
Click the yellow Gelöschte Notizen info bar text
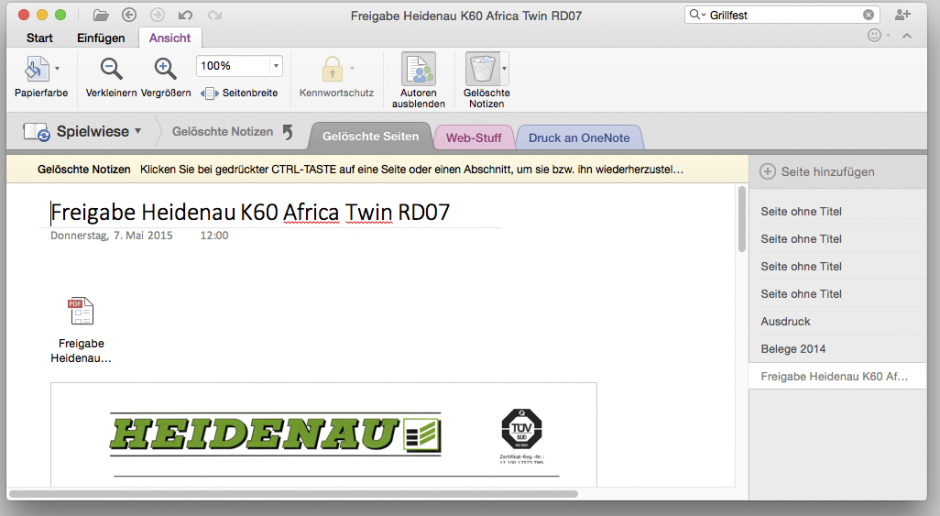[360, 170]
